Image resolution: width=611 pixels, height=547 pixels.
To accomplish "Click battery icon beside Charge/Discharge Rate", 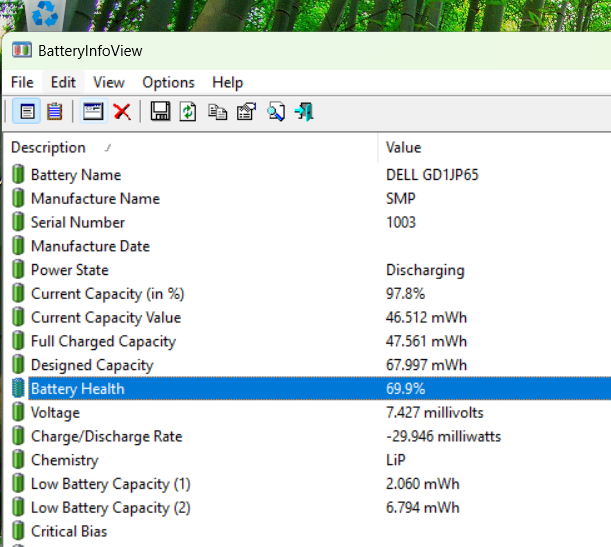I will pos(18,436).
